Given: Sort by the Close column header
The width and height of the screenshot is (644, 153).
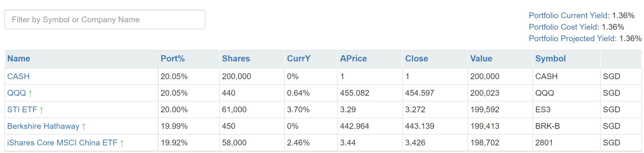Looking at the screenshot, I should pyautogui.click(x=416, y=59).
